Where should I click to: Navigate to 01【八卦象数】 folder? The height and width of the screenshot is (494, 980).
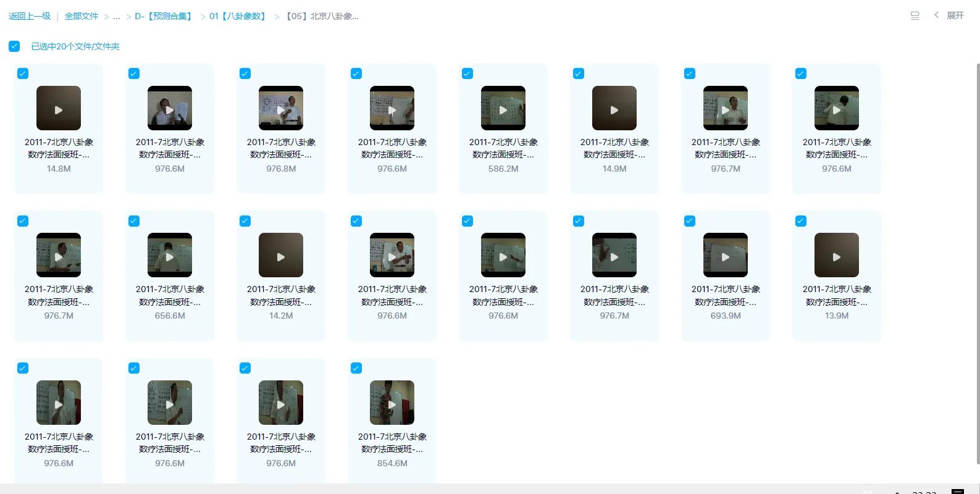[x=238, y=16]
